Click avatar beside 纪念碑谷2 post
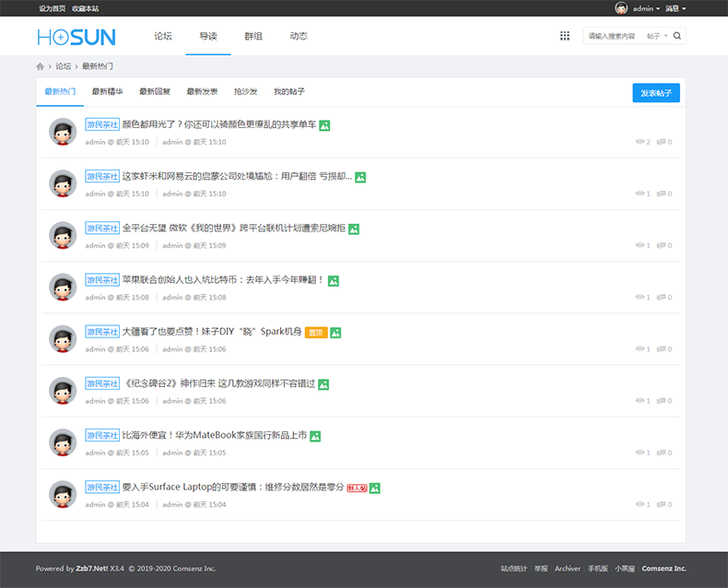This screenshot has height=588, width=728. coord(63,391)
